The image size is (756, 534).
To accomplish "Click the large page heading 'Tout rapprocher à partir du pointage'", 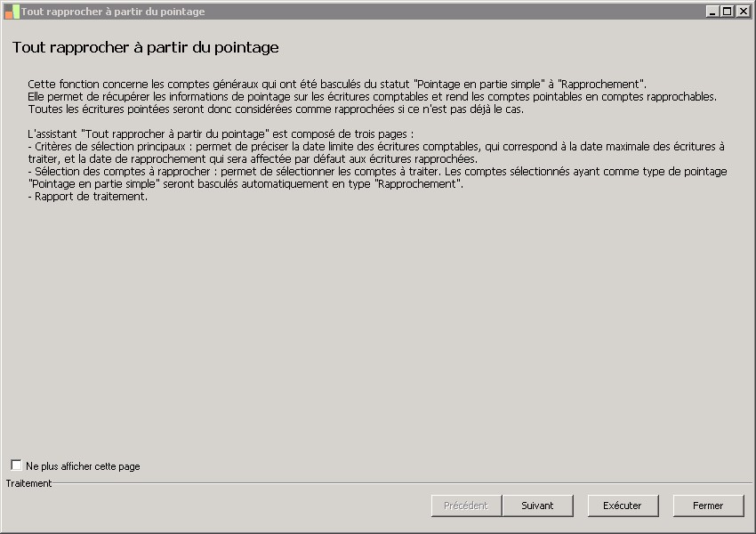I will tap(146, 47).
